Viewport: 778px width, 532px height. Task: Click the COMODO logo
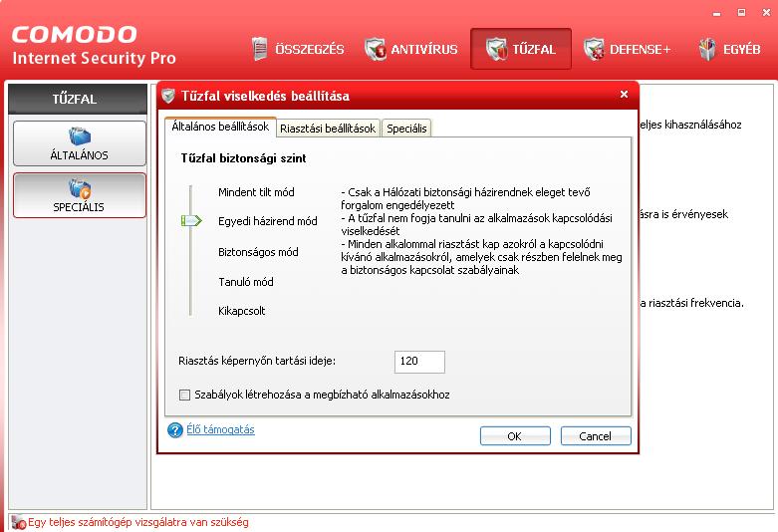tap(74, 34)
